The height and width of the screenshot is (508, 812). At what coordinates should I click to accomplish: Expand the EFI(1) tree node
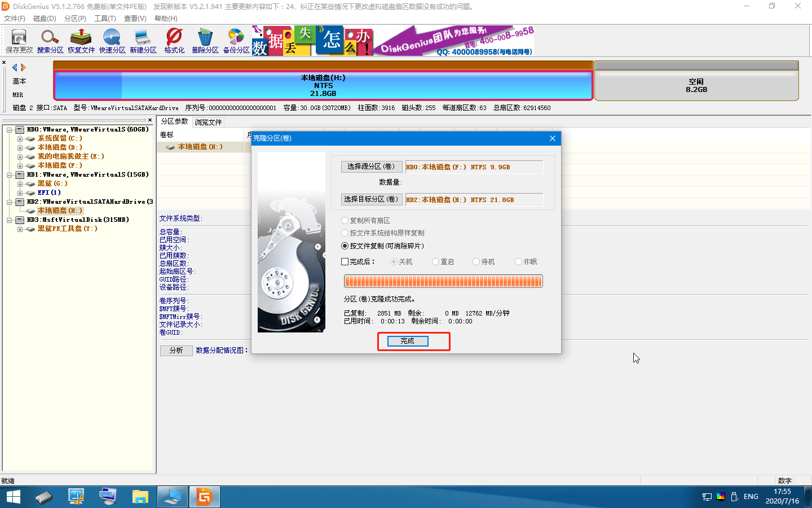click(20, 193)
